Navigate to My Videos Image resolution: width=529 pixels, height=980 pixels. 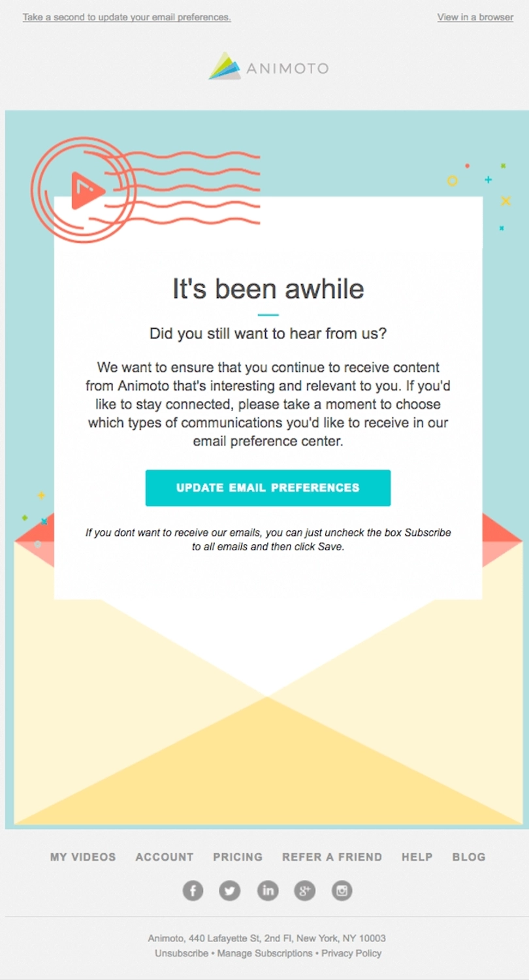(82, 857)
